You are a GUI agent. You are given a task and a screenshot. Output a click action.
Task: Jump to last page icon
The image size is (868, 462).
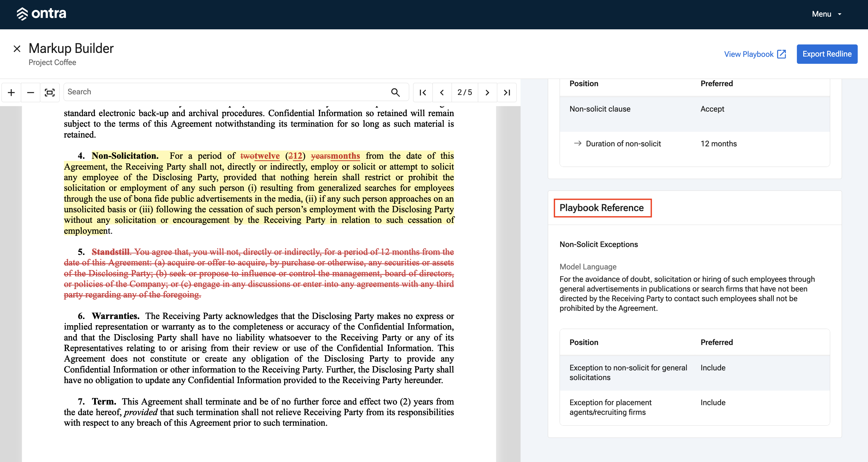(x=506, y=92)
